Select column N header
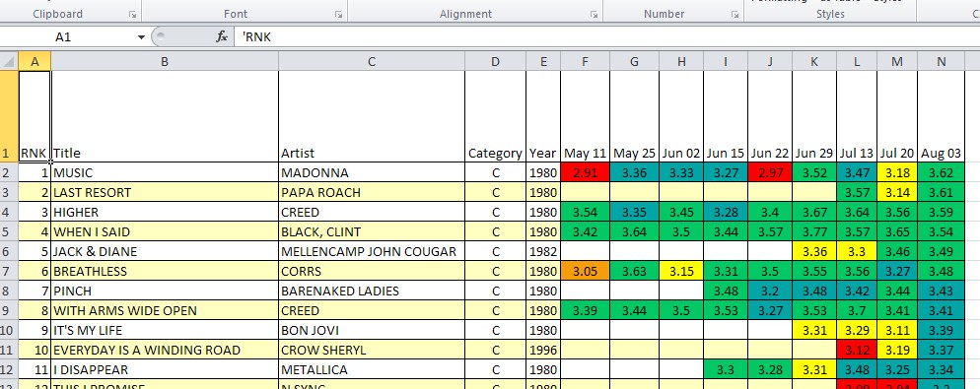The width and height of the screenshot is (980, 389). coord(942,61)
